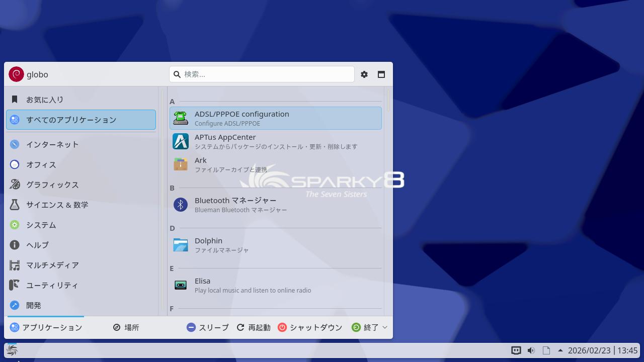This screenshot has width=644, height=362.
Task: Click the シャットダウン button
Action: tap(310, 327)
